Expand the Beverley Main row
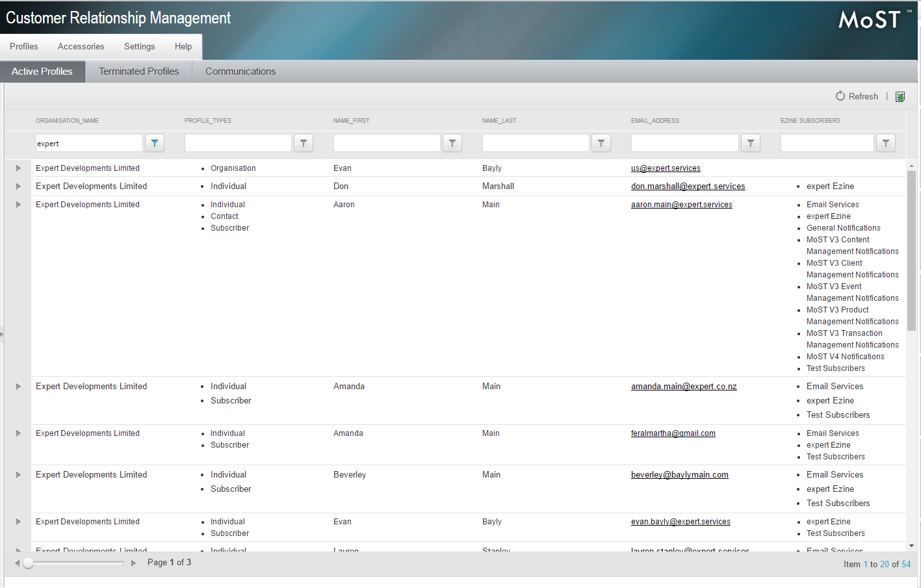921x588 pixels. [18, 475]
